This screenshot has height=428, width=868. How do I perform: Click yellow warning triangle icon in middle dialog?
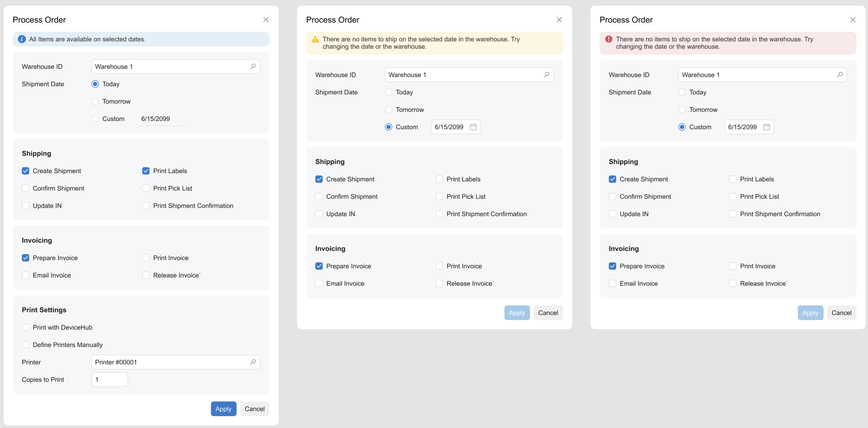click(x=315, y=39)
